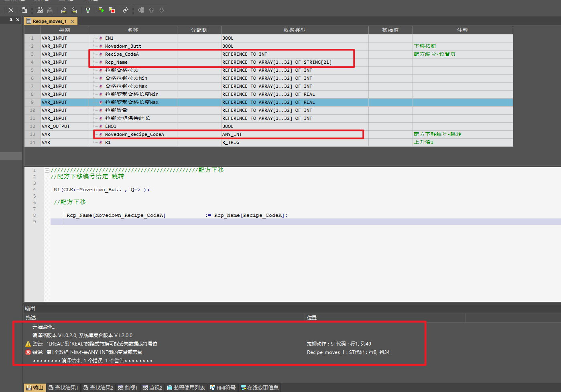Select the Movedown_Recipe_CodeA variable name cell
Image resolution: width=561 pixels, height=392 pixels.
coord(134,134)
